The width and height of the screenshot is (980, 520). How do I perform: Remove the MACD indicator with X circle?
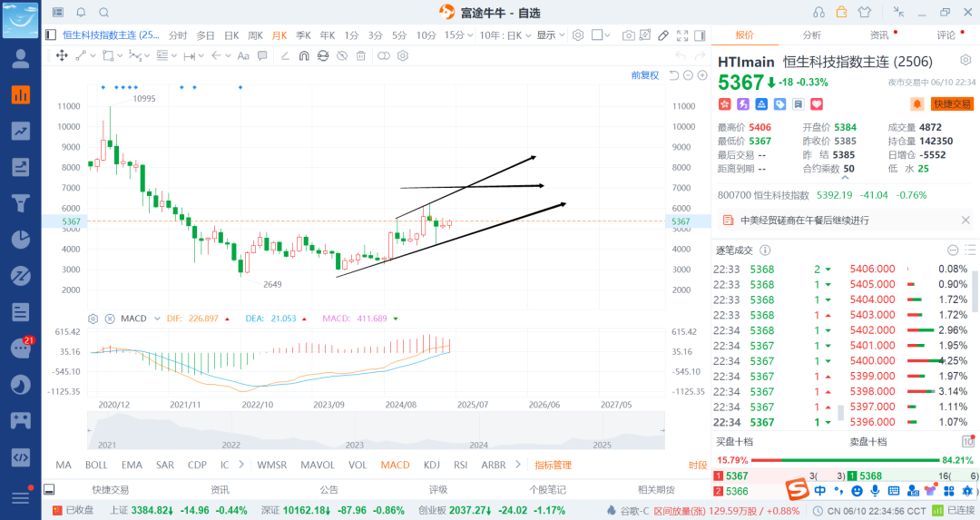tap(110, 319)
